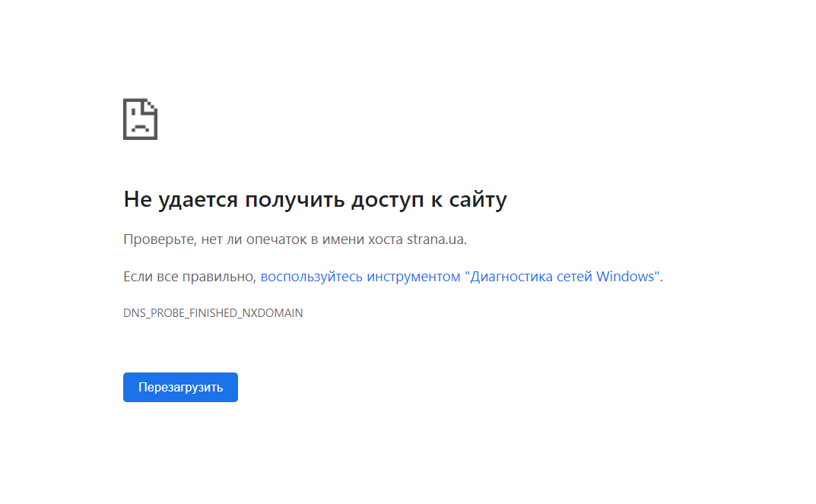The height and width of the screenshot is (504, 816).
Task: Click the word воспользуйтесь in the link
Action: click(x=311, y=277)
